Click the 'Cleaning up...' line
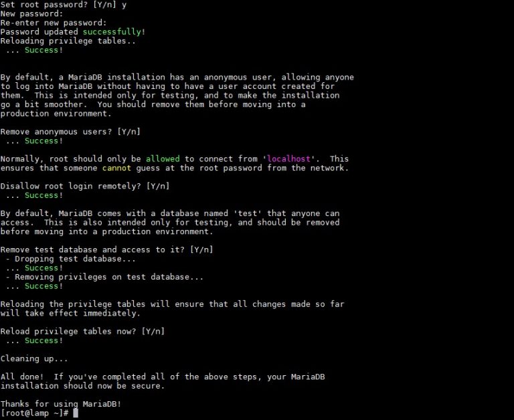Image resolution: width=514 pixels, height=420 pixels. pos(34,358)
